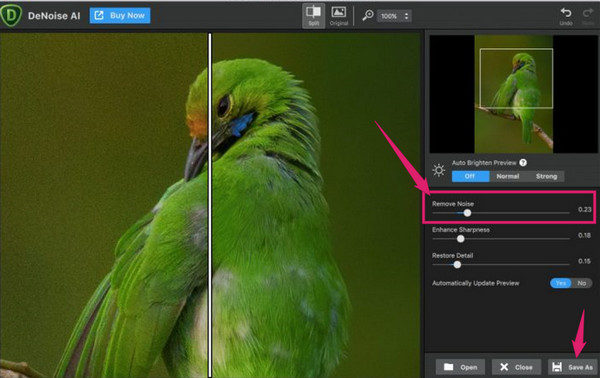Switch to Split view mode
600x378 pixels.
click(313, 16)
